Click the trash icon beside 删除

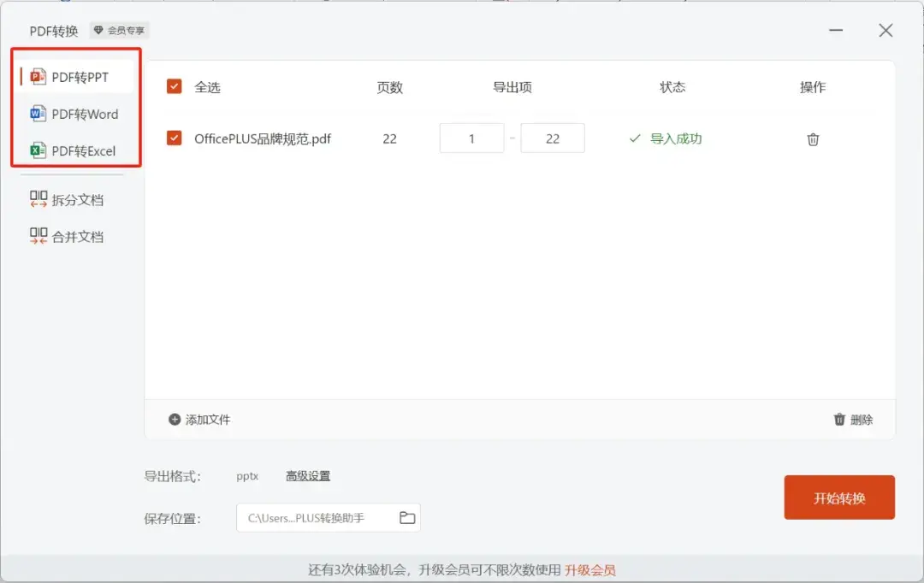[839, 420]
